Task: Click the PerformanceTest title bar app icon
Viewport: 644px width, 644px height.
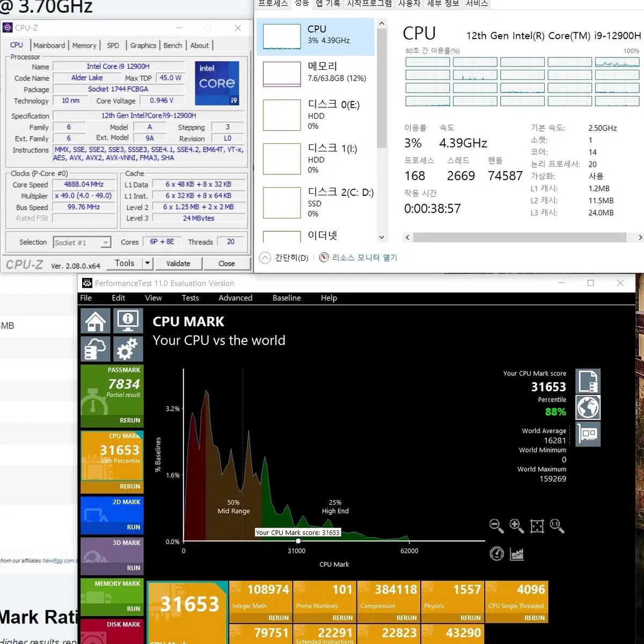Action: coord(86,283)
